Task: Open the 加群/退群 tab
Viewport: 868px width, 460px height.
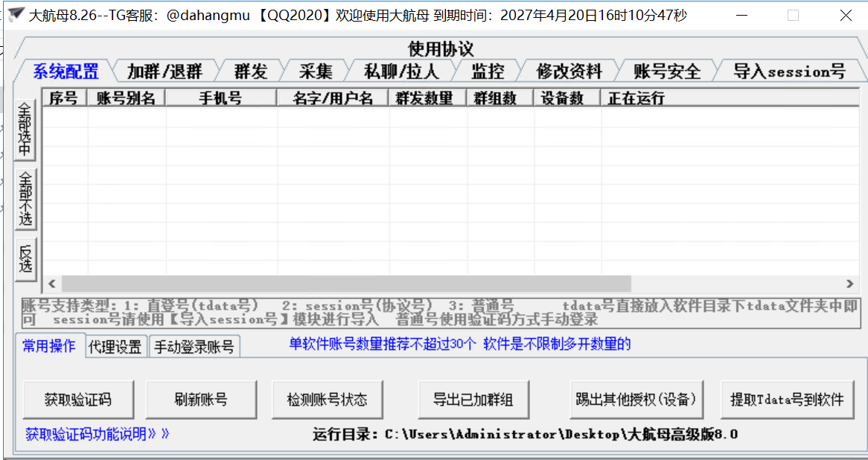Action: (x=165, y=71)
